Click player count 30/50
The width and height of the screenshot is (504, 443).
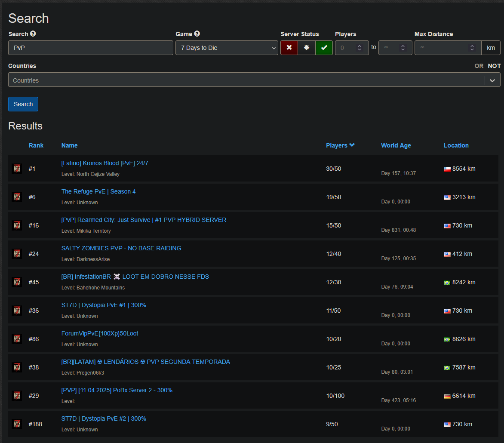pos(334,169)
